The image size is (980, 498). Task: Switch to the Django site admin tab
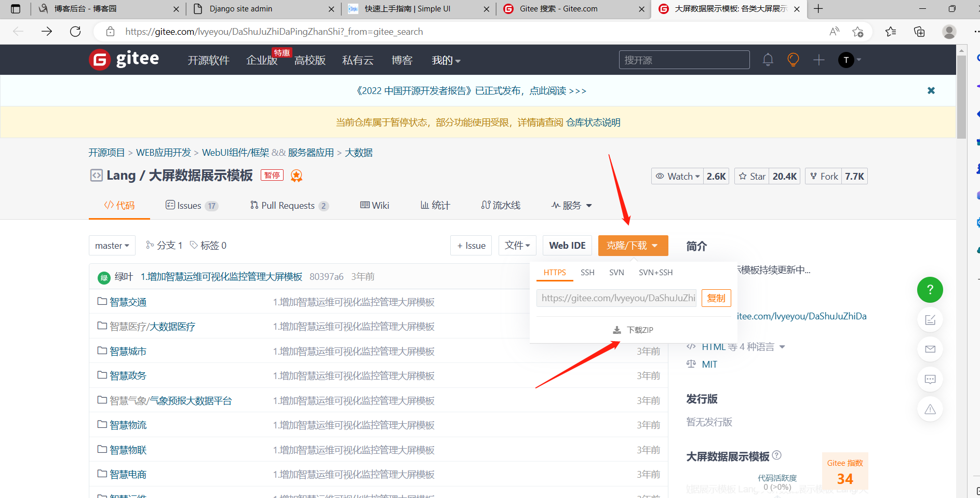tap(263, 9)
